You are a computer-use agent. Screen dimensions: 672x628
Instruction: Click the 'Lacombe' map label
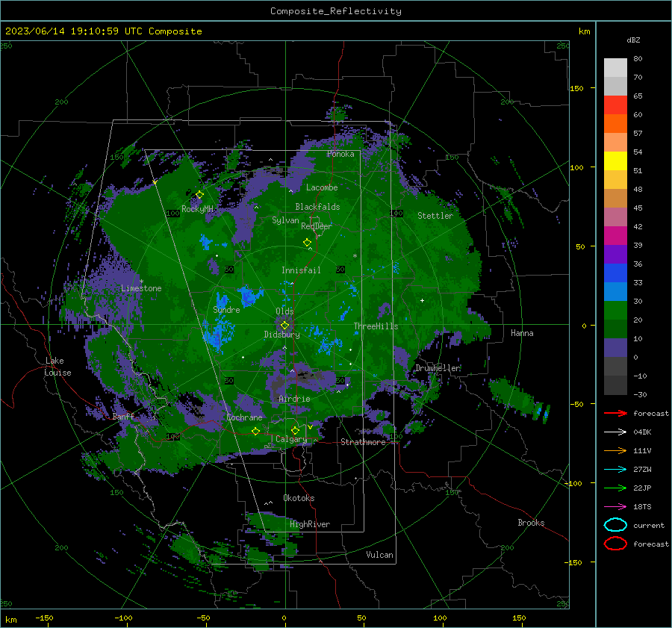click(x=322, y=187)
